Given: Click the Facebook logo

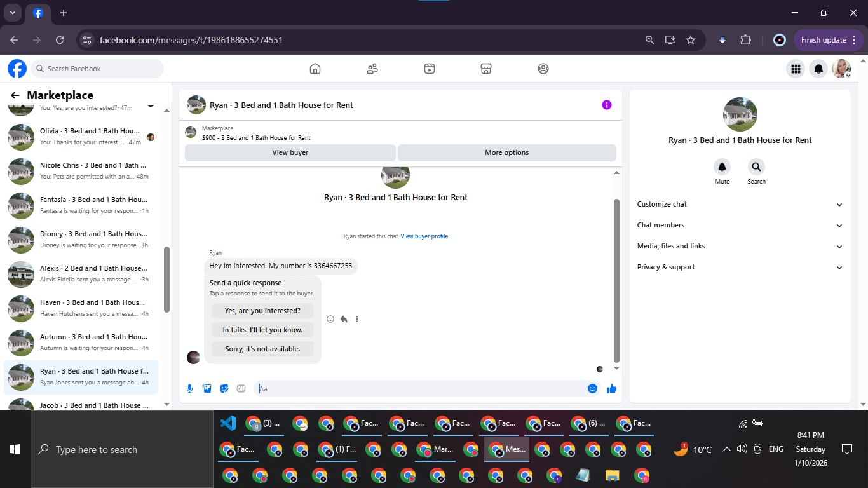Looking at the screenshot, I should 17,69.
